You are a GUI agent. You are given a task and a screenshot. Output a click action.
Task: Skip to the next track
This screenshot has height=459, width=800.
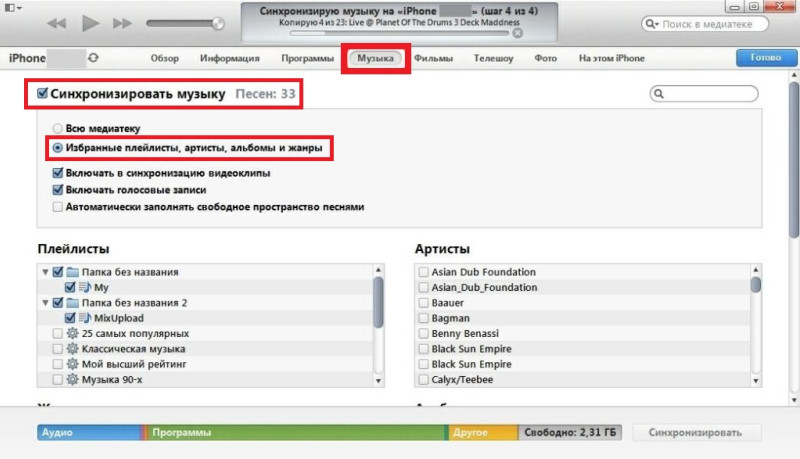click(122, 23)
